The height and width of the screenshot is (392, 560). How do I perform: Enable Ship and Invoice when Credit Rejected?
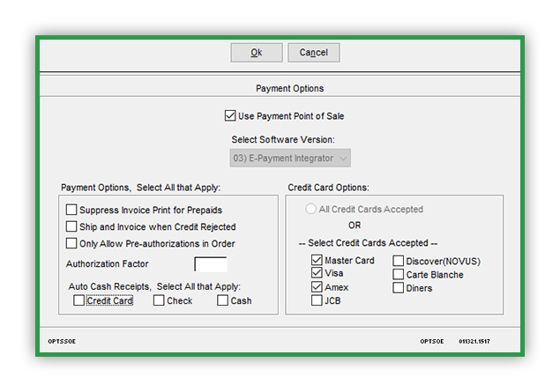(x=71, y=226)
